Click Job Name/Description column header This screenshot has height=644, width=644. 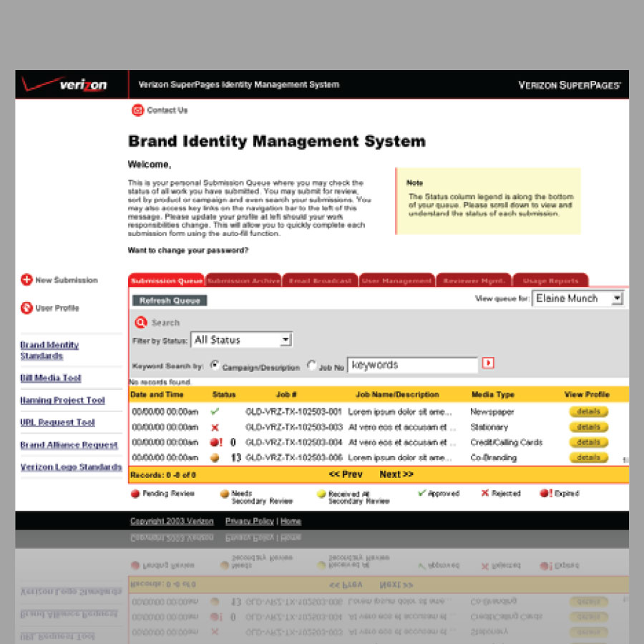point(397,394)
